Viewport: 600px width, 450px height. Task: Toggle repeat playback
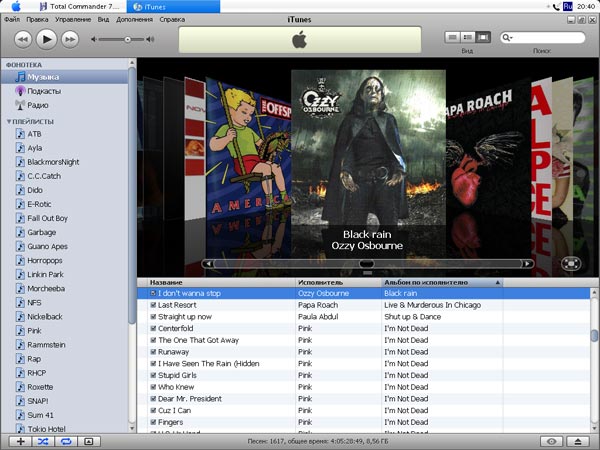coord(66,441)
